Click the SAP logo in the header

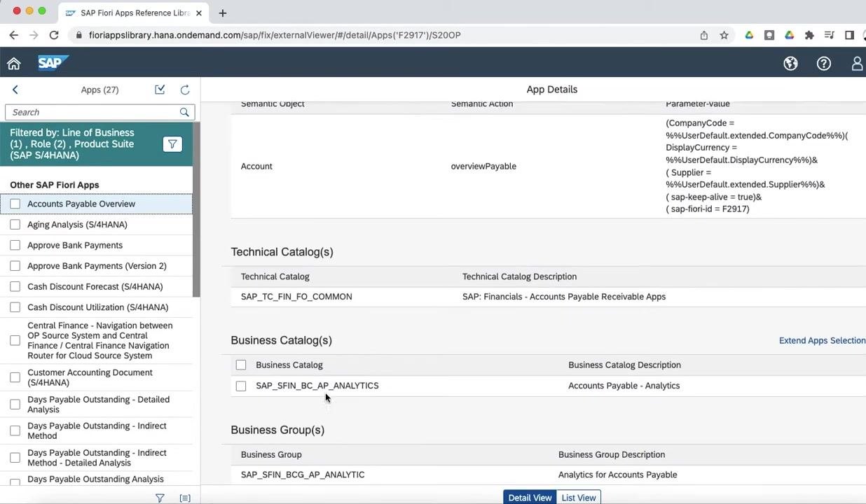pos(53,63)
